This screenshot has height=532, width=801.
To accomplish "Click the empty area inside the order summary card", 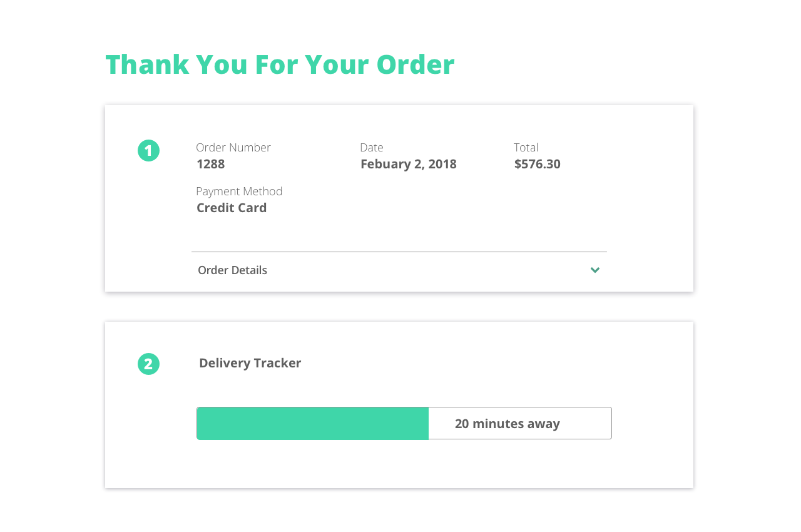I will pos(438,213).
